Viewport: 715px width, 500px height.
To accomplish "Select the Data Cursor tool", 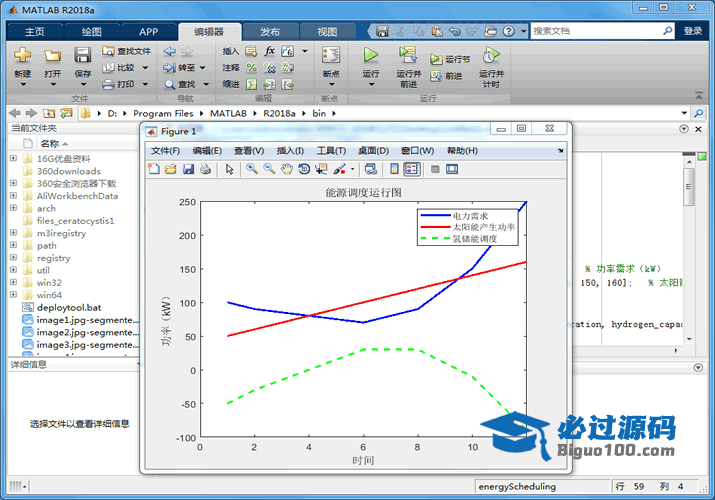I will 321,169.
